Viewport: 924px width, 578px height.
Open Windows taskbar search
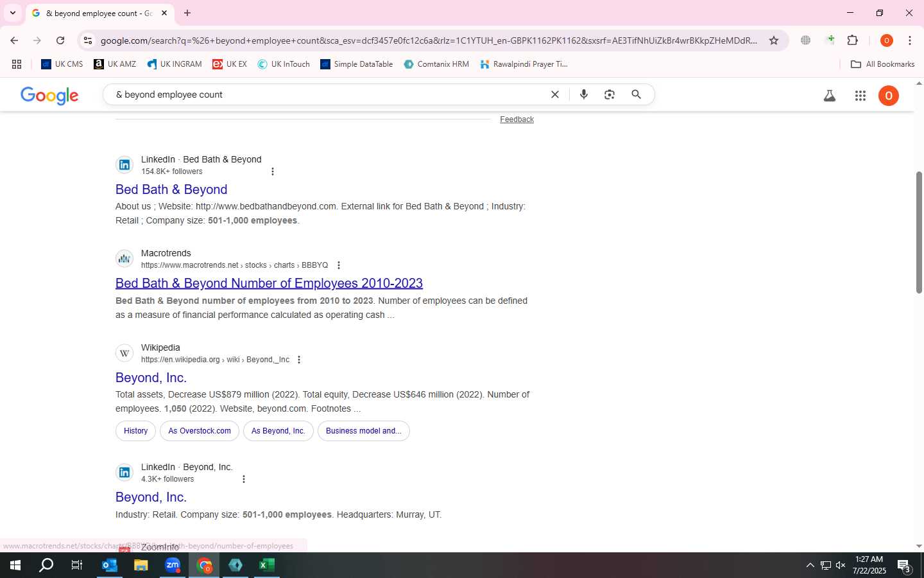point(46,565)
